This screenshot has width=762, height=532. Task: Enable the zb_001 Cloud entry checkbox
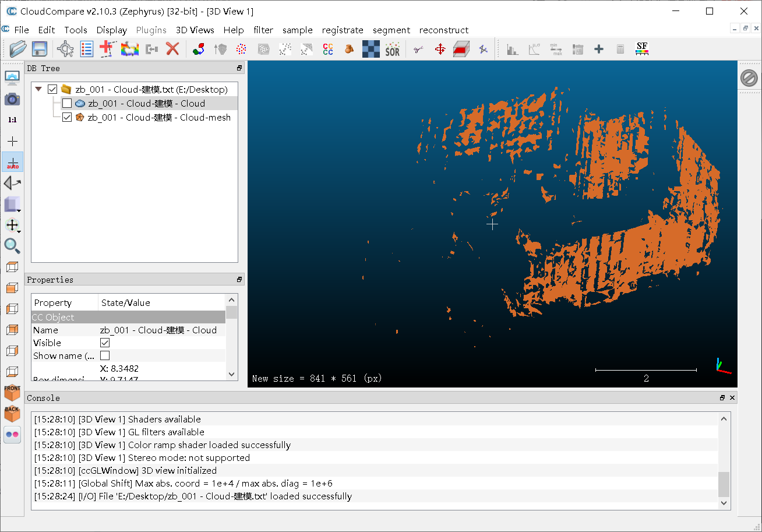(66, 104)
